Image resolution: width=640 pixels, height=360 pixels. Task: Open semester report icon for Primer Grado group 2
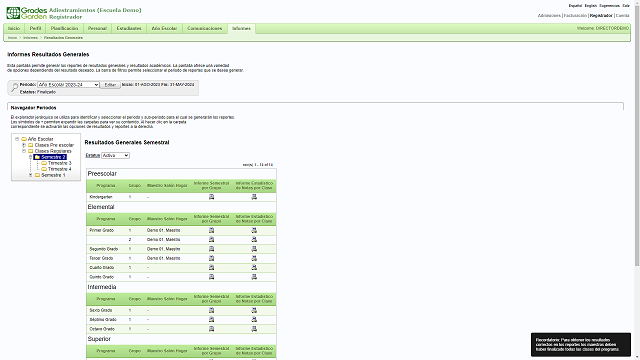point(211,240)
